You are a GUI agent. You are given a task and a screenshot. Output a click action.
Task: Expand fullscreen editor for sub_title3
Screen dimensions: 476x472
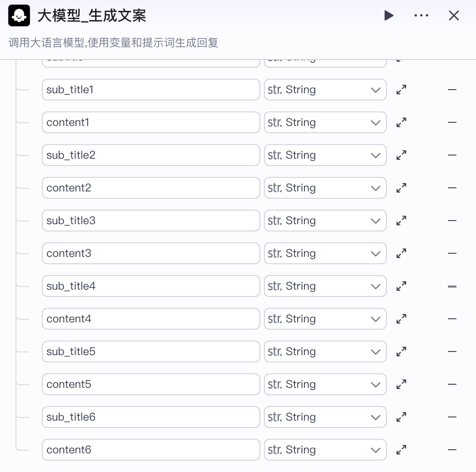(401, 221)
